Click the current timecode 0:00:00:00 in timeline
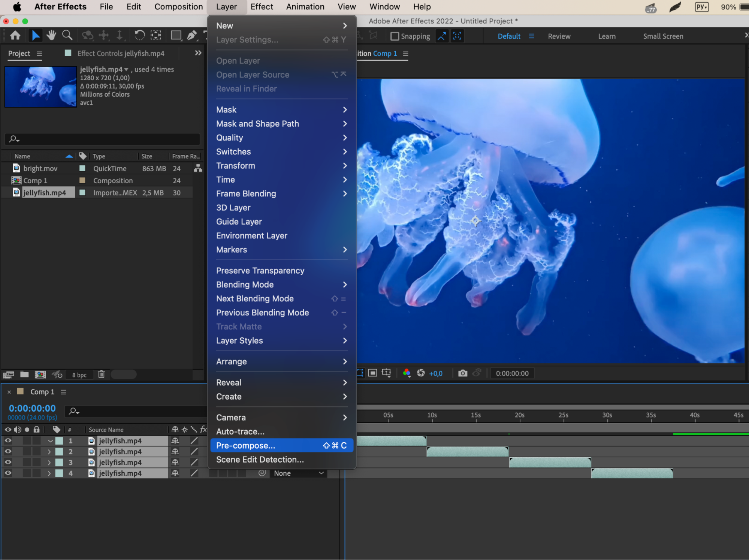 [x=32, y=408]
